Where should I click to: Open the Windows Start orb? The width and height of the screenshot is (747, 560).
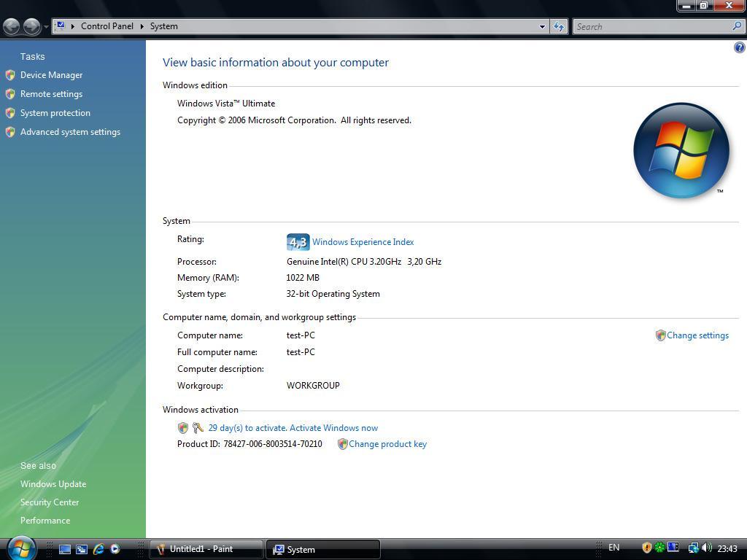21,547
